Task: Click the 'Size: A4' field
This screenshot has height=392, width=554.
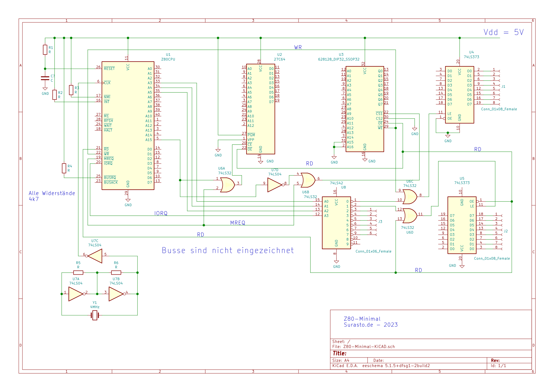Action: tap(341, 360)
